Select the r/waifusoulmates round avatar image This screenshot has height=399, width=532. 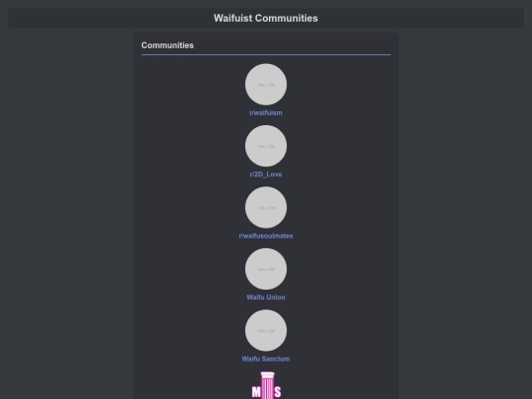pyautogui.click(x=266, y=207)
